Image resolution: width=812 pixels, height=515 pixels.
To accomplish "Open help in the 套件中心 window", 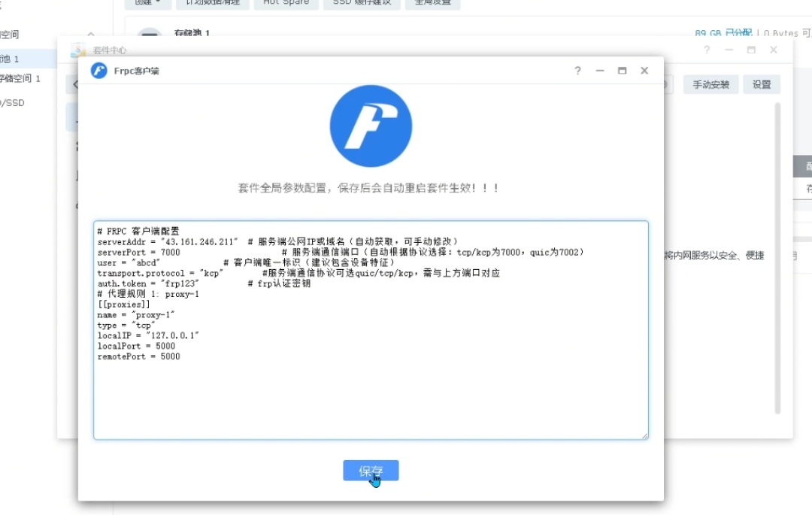I will coord(707,50).
